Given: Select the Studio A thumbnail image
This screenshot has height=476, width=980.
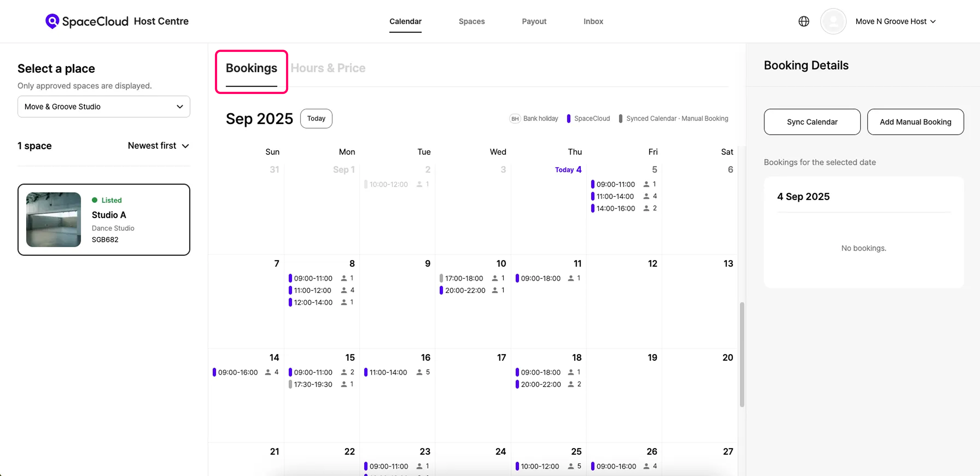Looking at the screenshot, I should coord(53,219).
